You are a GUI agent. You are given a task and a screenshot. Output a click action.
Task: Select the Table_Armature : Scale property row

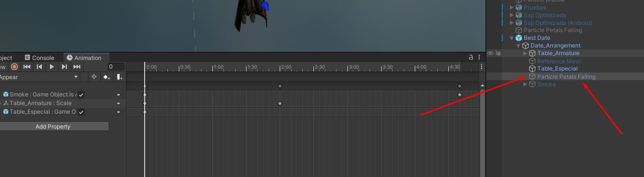(x=62, y=103)
